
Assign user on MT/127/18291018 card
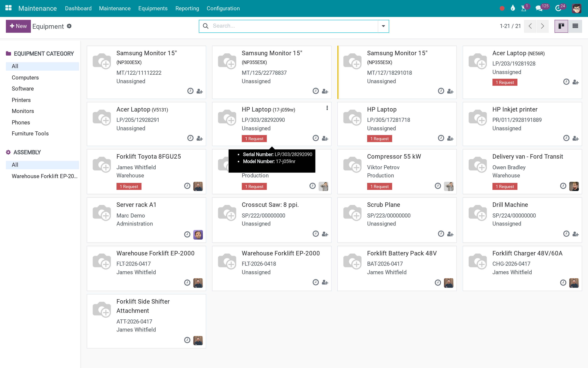pos(450,91)
